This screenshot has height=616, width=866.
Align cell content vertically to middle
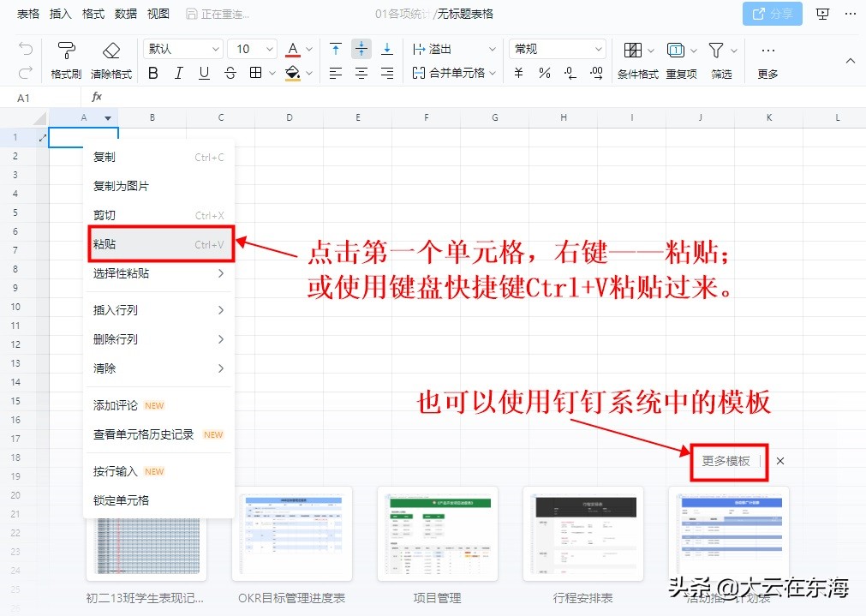(361, 49)
